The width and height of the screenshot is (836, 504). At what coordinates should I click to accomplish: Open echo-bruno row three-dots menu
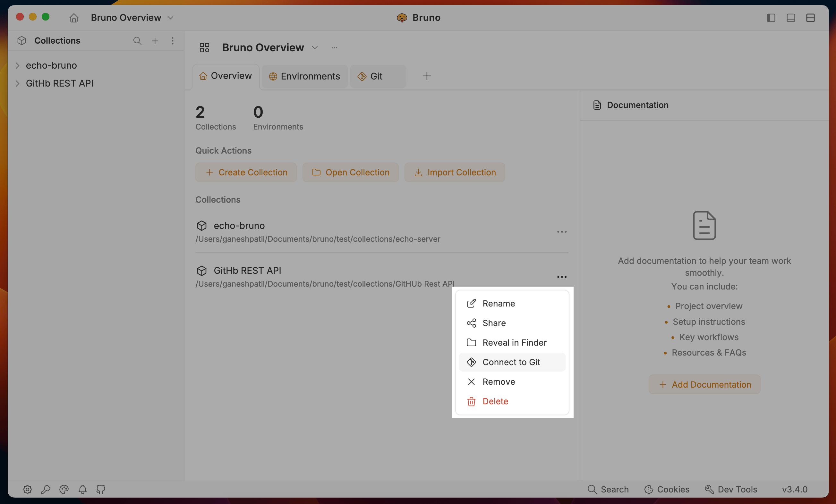(x=561, y=232)
